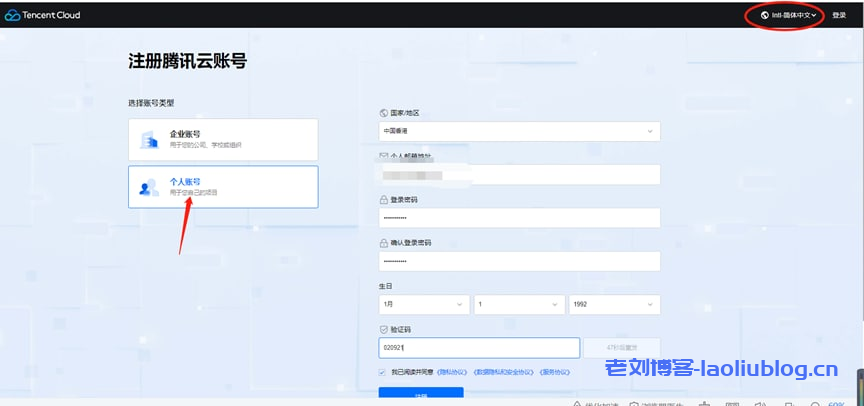
Task: Click the enterprise building icon
Action: click(149, 140)
